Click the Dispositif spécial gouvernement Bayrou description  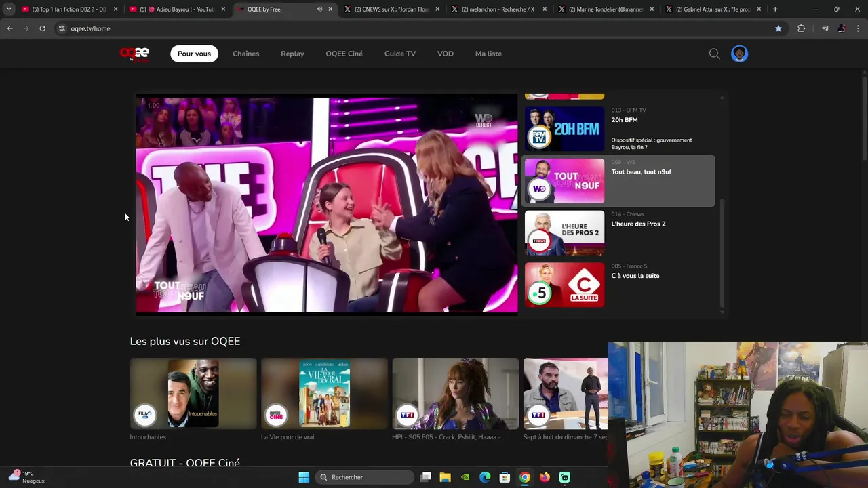point(652,144)
